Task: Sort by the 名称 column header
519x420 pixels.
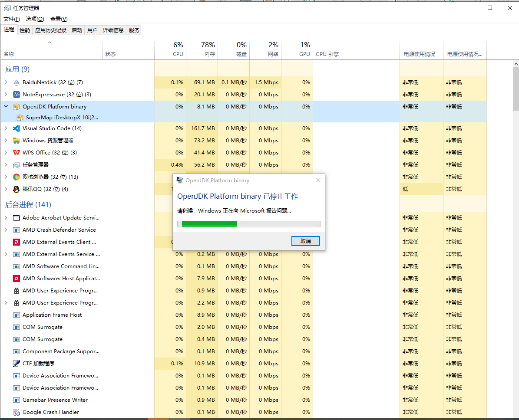Action: tap(52, 50)
